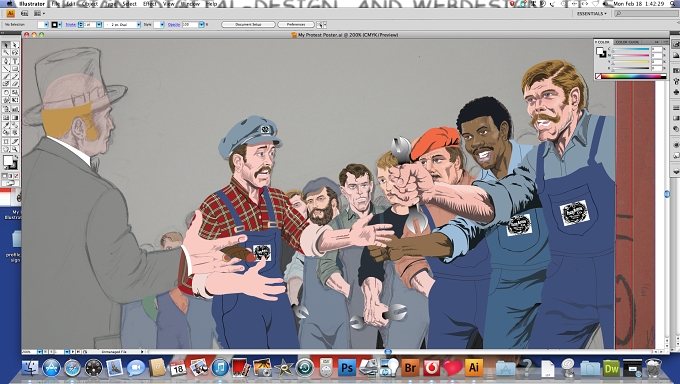
Task: Open Finder from the Dock
Action: pyautogui.click(x=30, y=368)
